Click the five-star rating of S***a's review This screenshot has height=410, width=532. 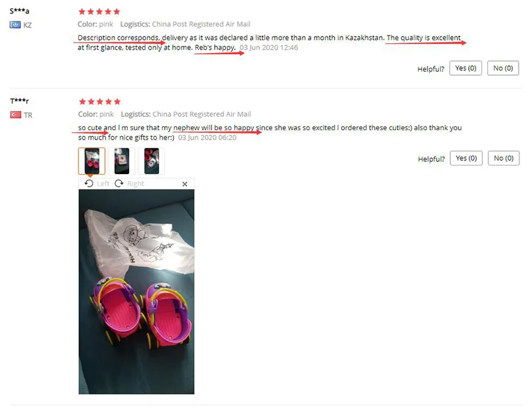tap(99, 11)
